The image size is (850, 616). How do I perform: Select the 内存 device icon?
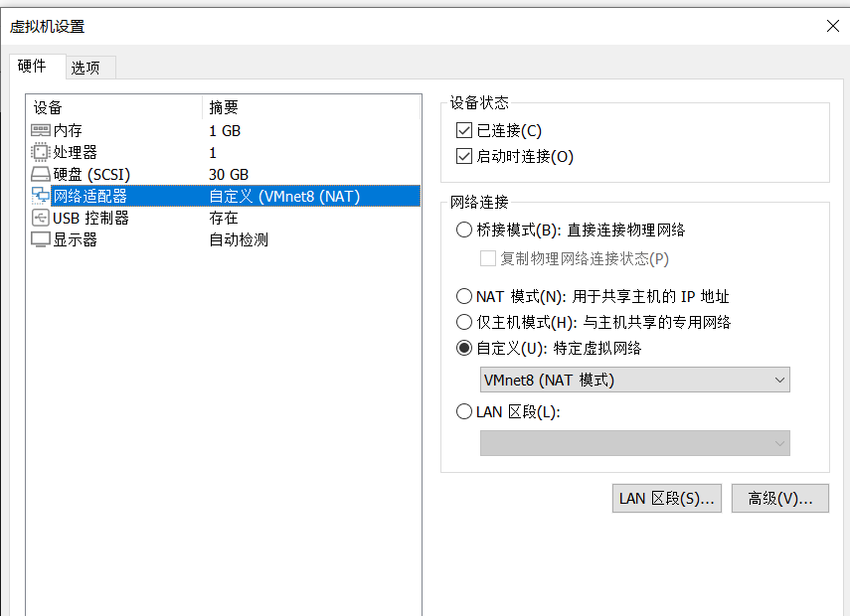click(x=40, y=130)
